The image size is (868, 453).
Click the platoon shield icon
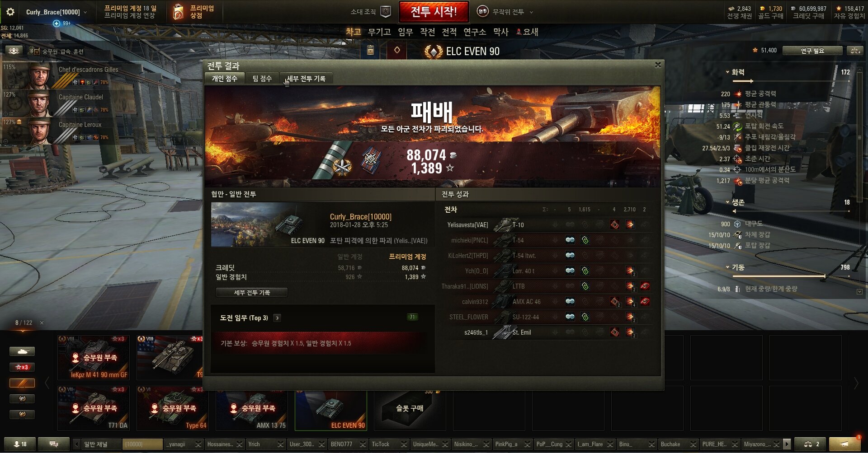(x=386, y=12)
